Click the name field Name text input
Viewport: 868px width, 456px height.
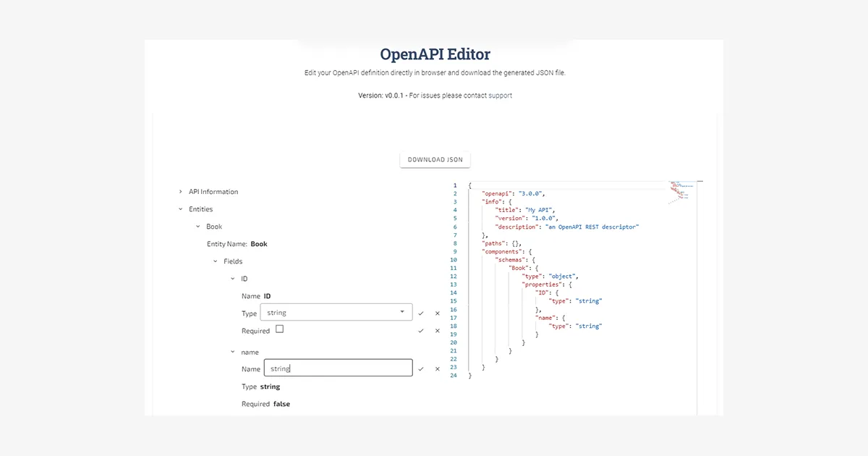339,368
